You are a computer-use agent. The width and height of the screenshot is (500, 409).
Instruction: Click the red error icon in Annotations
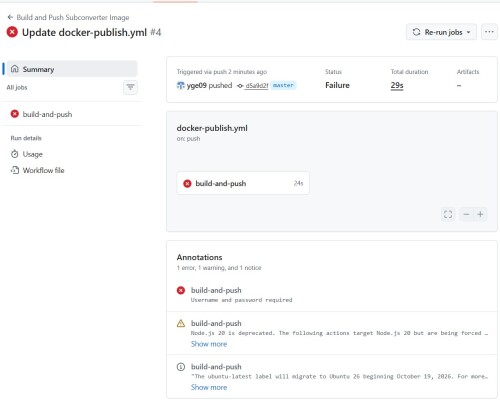[181, 290]
